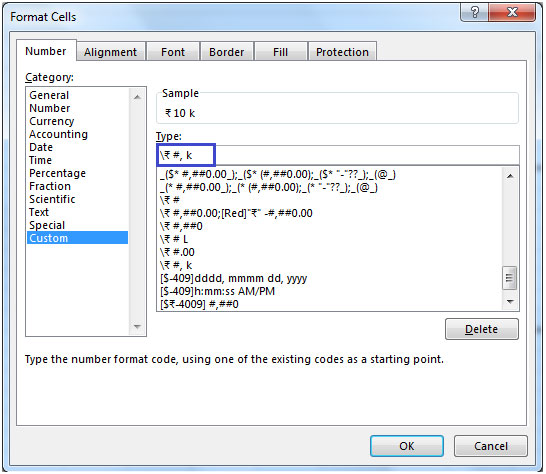546x474 pixels.
Task: Click format codes list scroll down arrow
Action: [510, 302]
